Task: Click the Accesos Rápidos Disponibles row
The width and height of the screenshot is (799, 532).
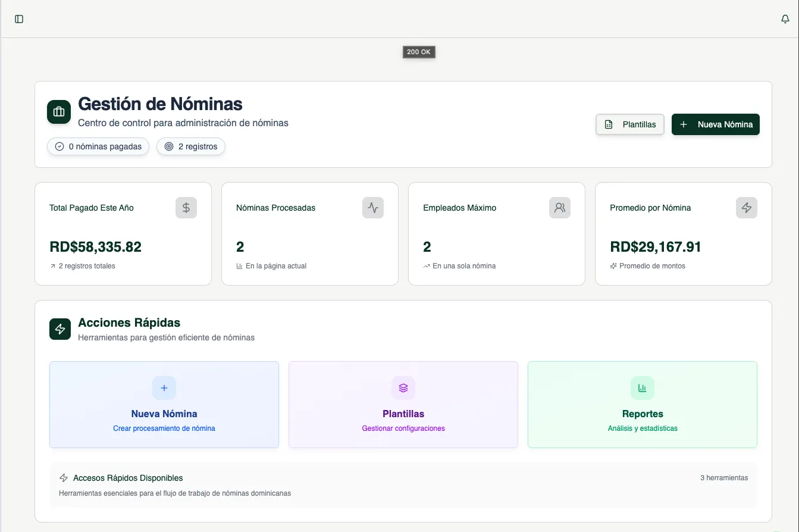Action: (403, 485)
